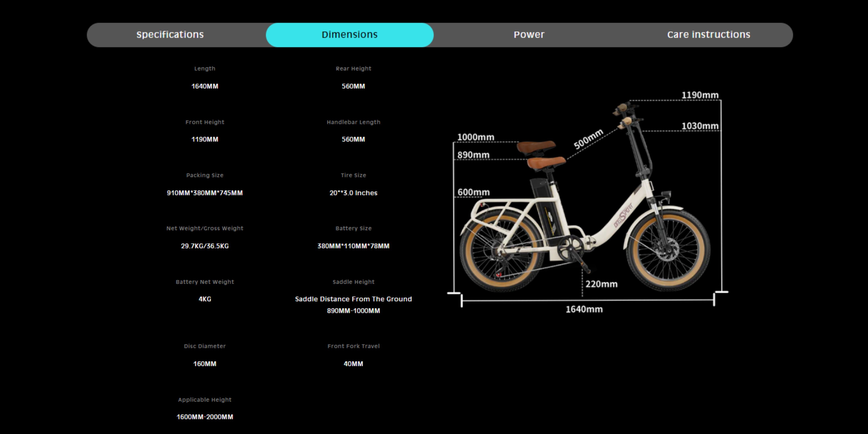Click the Packing Size 910MM*380MM*745MM text
868x434 pixels.
tap(205, 193)
